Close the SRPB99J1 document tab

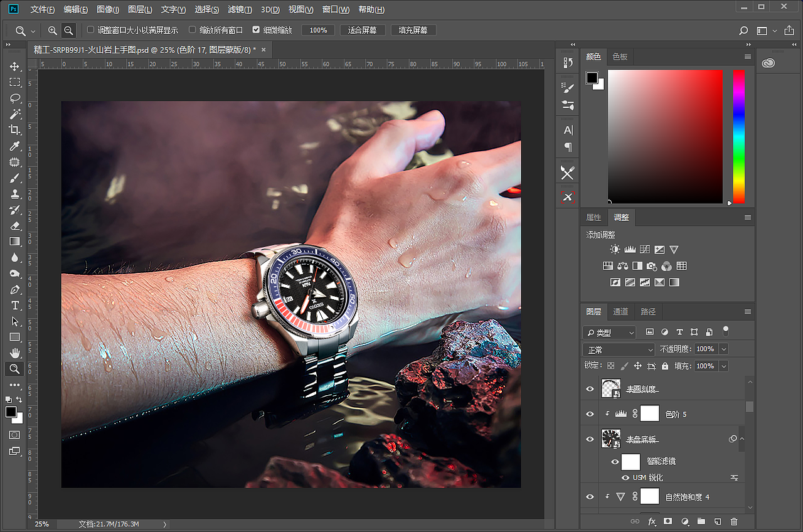263,50
